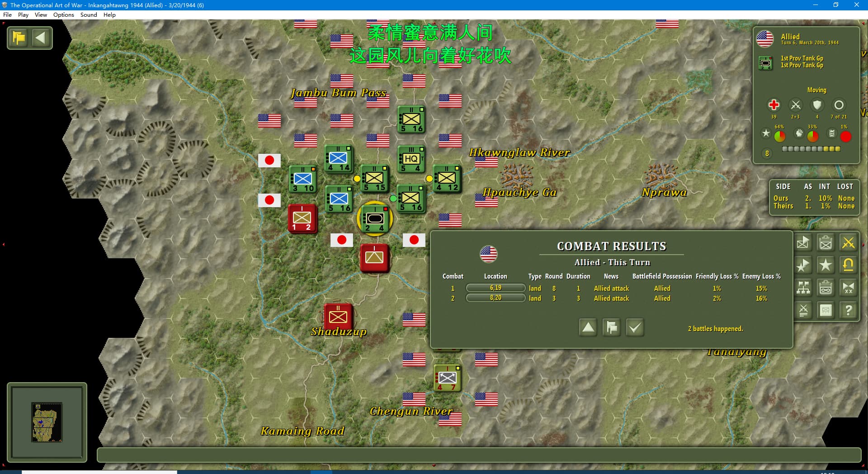Open the View menu
Image resolution: width=868 pixels, height=474 pixels.
[41, 14]
